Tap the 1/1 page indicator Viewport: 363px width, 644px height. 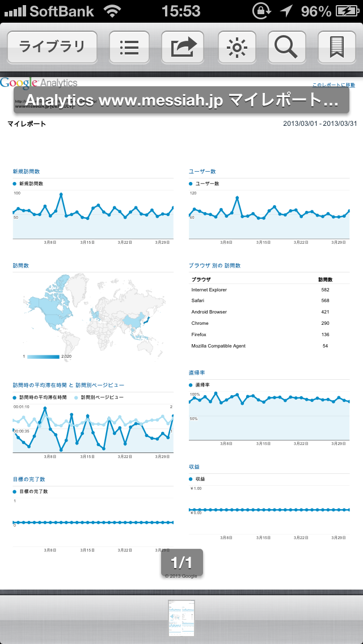181,561
